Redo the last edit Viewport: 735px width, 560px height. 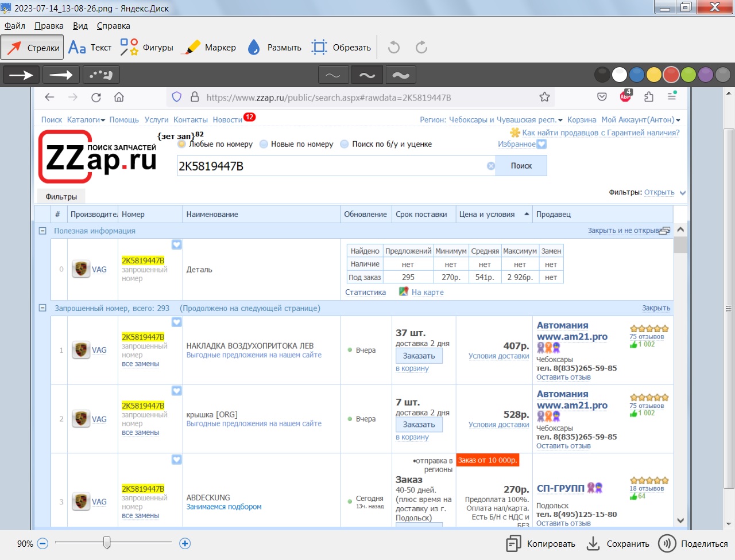pyautogui.click(x=421, y=48)
